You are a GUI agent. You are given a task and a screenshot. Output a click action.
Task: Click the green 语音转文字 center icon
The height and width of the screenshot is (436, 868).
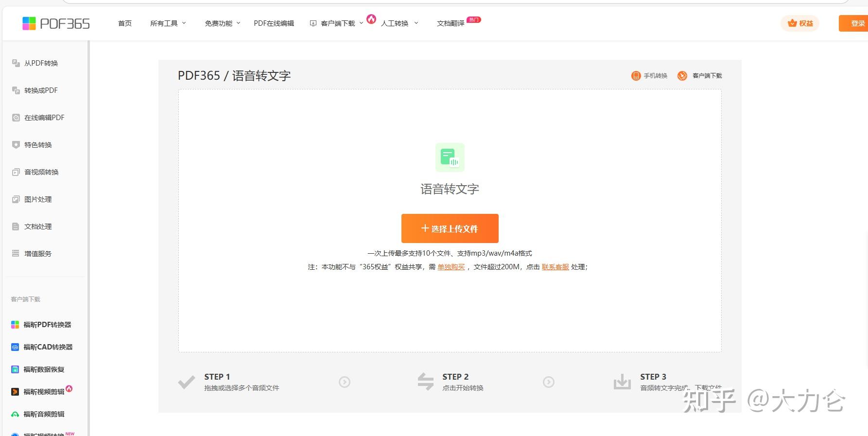click(450, 157)
